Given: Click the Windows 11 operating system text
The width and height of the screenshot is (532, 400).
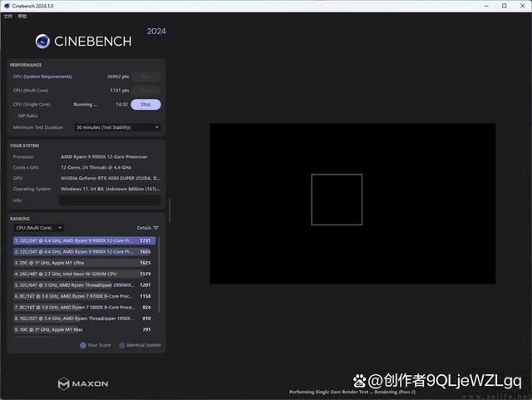Looking at the screenshot, I should click(111, 189).
